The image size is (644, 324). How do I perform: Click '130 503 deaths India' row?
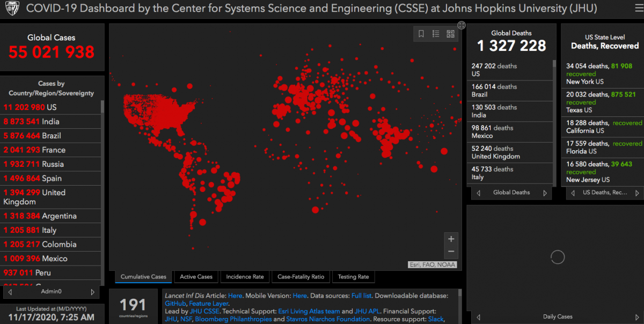pos(509,111)
